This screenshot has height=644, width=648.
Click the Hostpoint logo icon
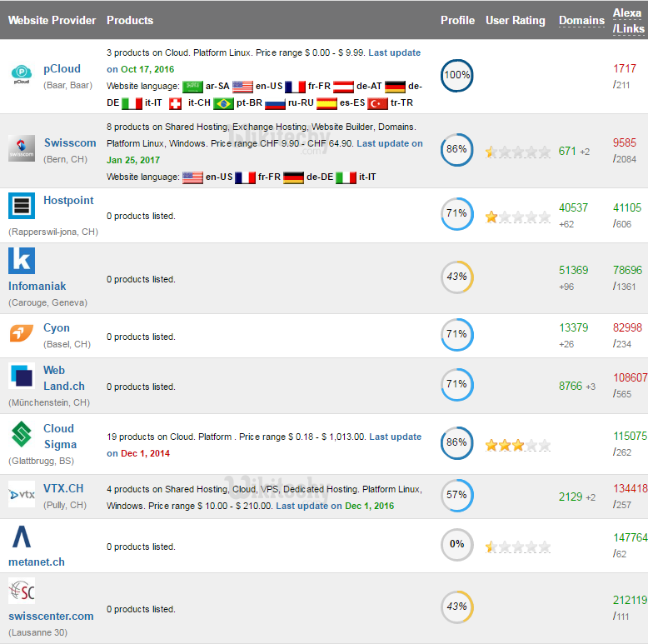point(22,205)
